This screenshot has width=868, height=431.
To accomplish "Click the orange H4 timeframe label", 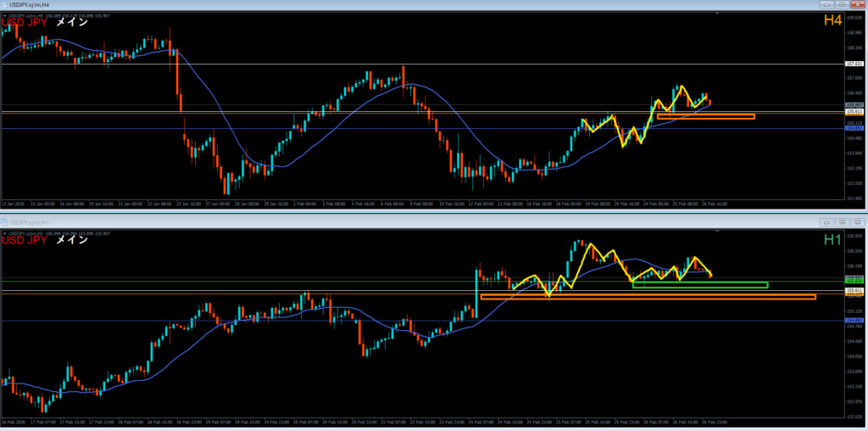I will point(832,21).
